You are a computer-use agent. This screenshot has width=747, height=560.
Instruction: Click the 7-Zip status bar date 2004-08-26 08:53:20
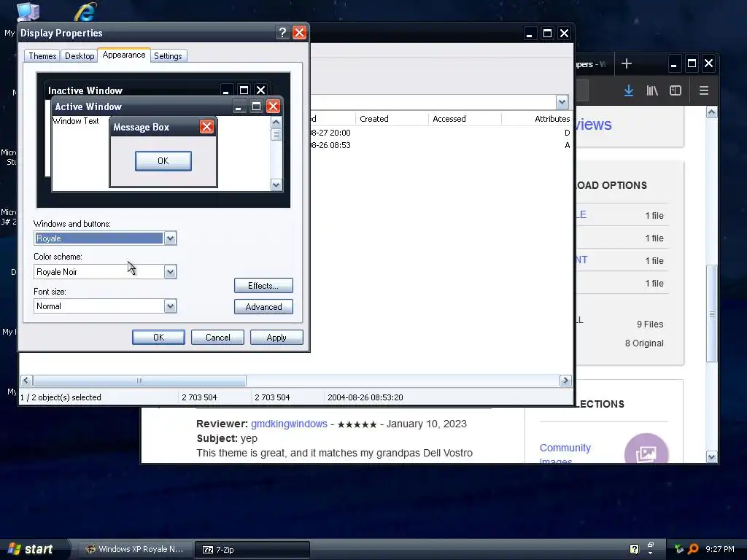click(x=365, y=397)
